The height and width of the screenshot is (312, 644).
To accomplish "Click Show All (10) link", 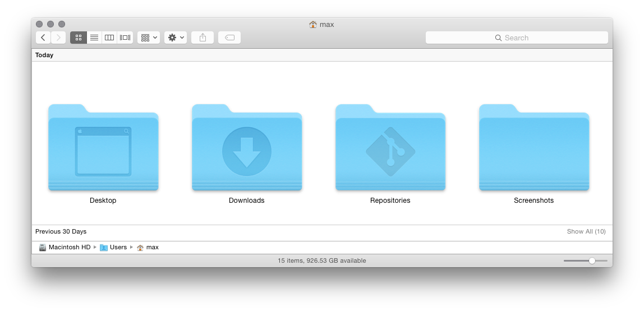I will click(x=586, y=232).
